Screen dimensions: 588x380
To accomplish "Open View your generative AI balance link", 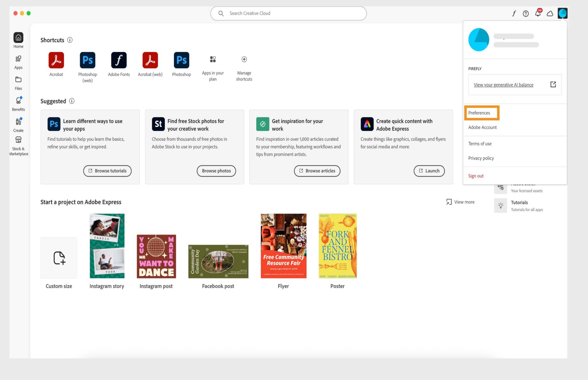I will 503,85.
